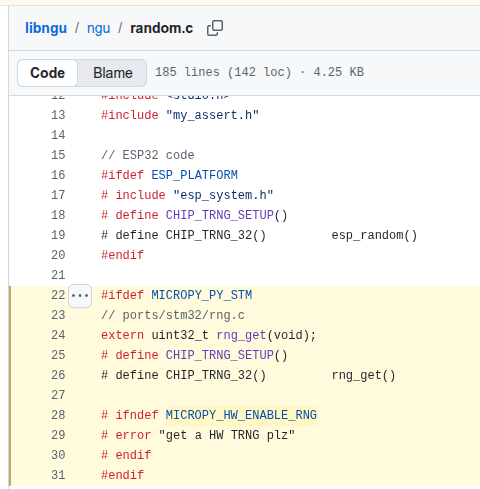Select line number 13
This screenshot has width=480, height=489.
coord(58,115)
